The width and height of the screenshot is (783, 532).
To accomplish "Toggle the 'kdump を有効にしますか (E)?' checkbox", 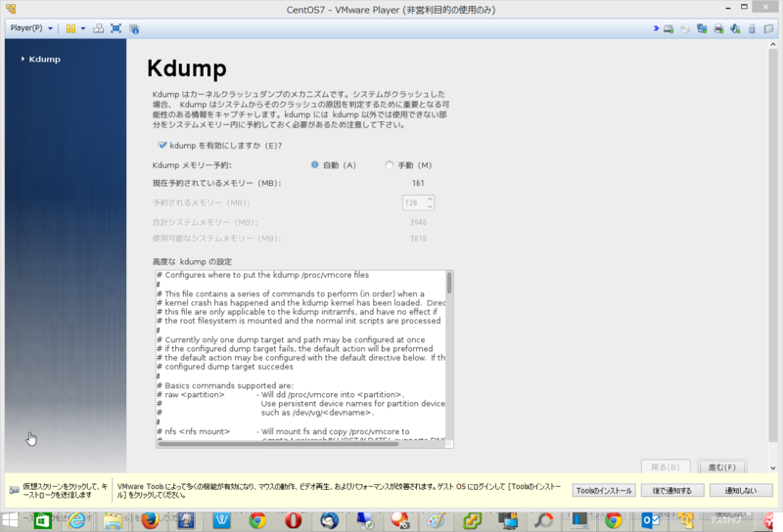I will (162, 146).
